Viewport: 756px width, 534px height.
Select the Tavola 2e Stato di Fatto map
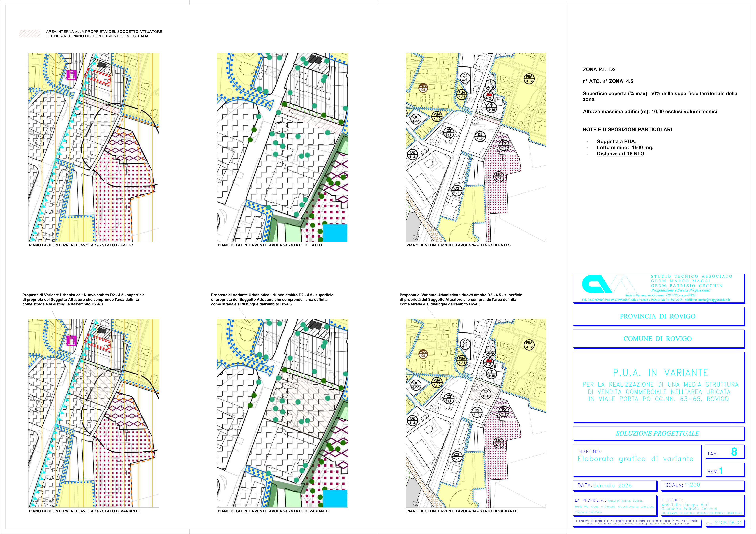click(x=283, y=147)
